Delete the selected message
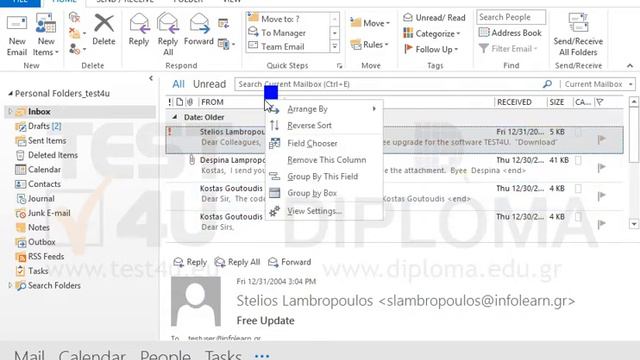The image size is (640, 360). point(104,30)
